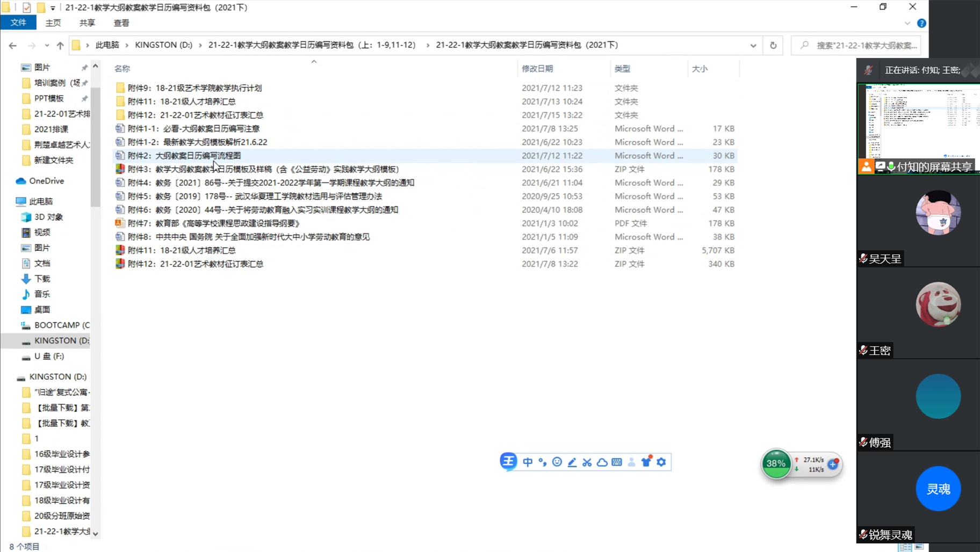Click the soft keyboard icon in IME toolbar
The width and height of the screenshot is (980, 552).
pyautogui.click(x=617, y=462)
